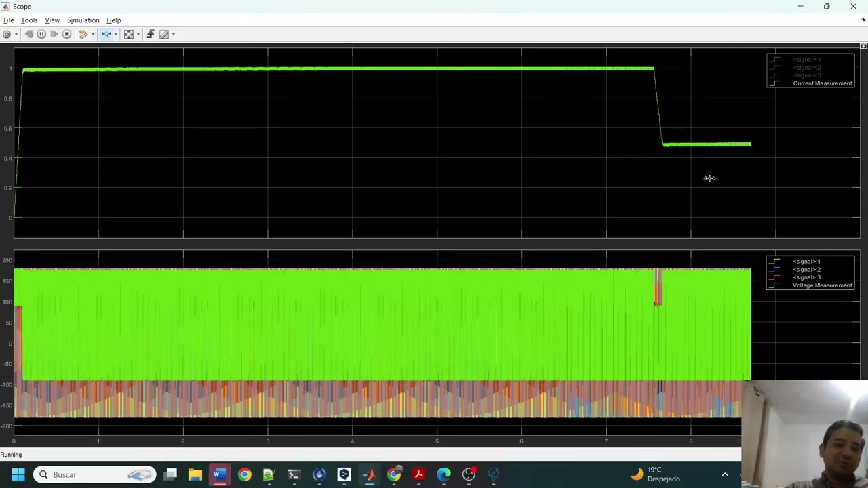Toggle <signal>:1 in the top legend
The height and width of the screenshot is (488, 868).
pyautogui.click(x=806, y=60)
